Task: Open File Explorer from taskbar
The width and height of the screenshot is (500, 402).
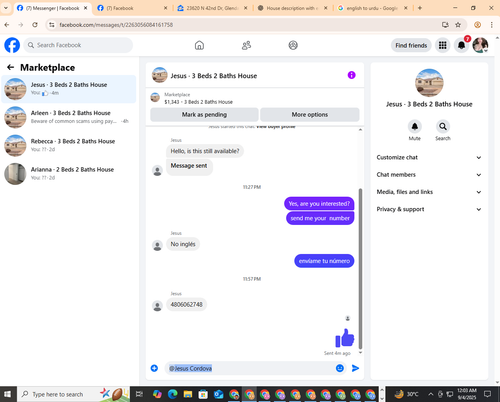Action: pos(188,394)
